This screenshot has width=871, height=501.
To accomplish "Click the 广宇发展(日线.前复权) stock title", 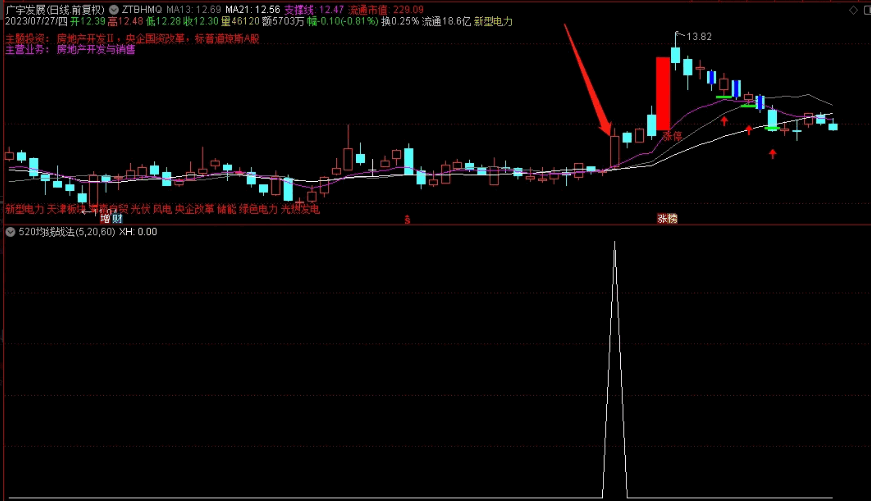I will tap(54, 9).
